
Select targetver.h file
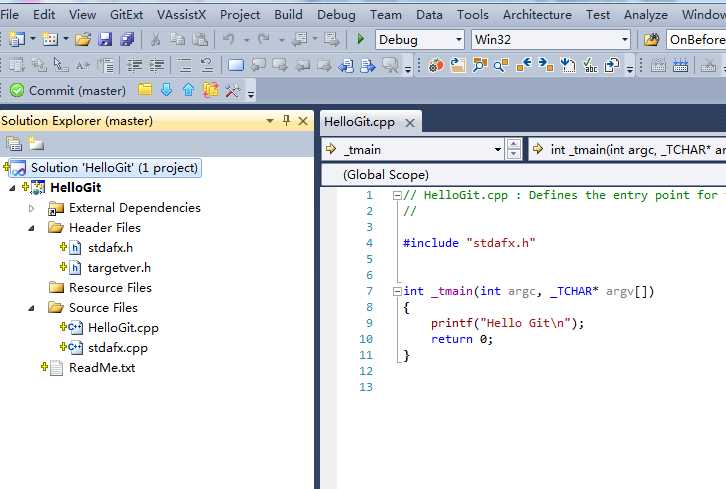pos(119,268)
